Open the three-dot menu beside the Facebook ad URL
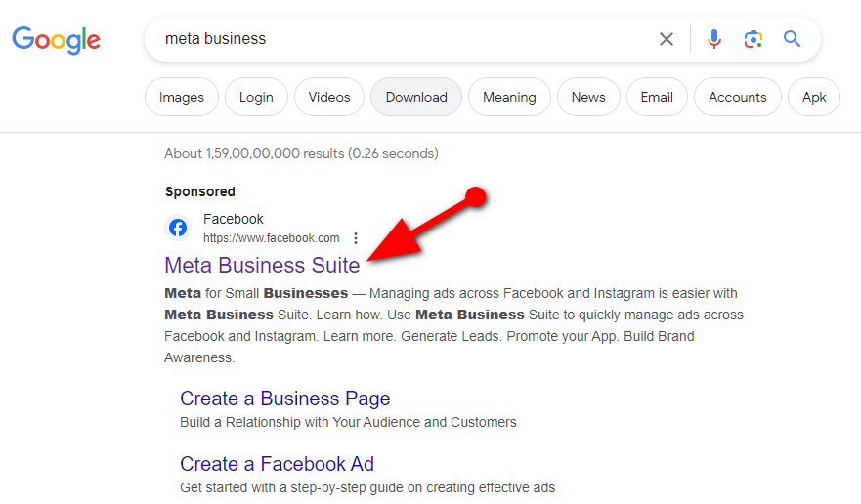 pyautogui.click(x=356, y=238)
